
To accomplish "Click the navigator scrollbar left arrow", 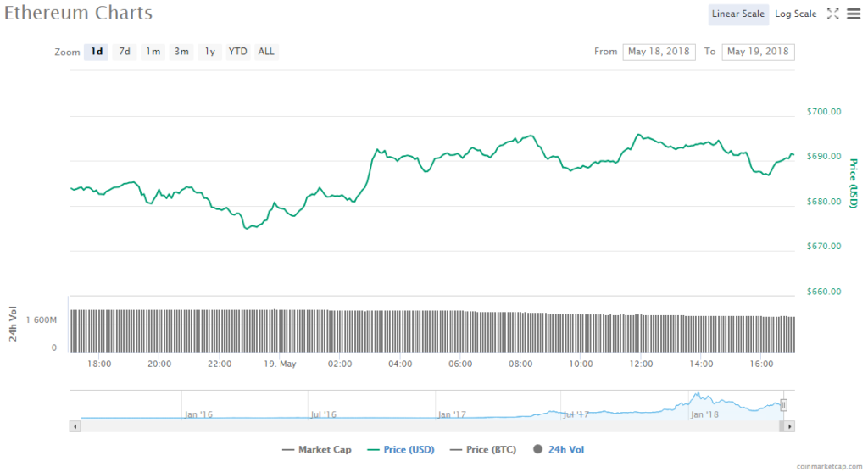I will click(x=75, y=426).
